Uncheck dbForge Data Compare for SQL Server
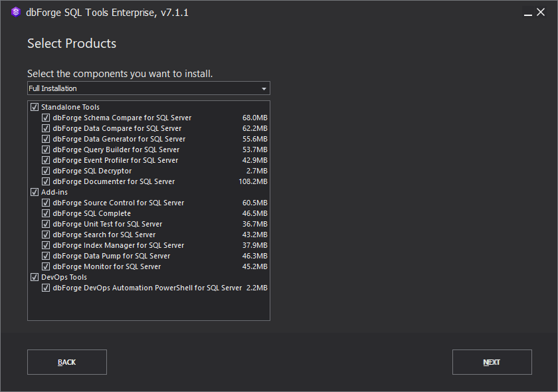This screenshot has width=558, height=392. [46, 128]
